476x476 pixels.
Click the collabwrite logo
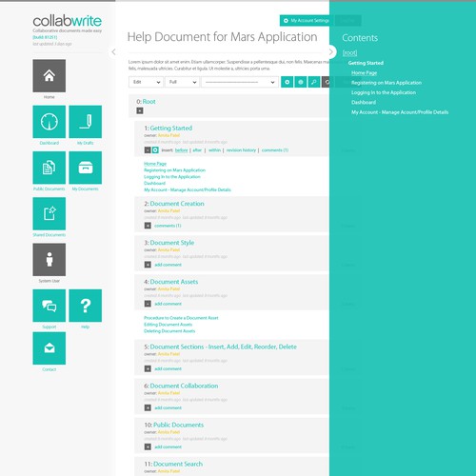click(68, 21)
